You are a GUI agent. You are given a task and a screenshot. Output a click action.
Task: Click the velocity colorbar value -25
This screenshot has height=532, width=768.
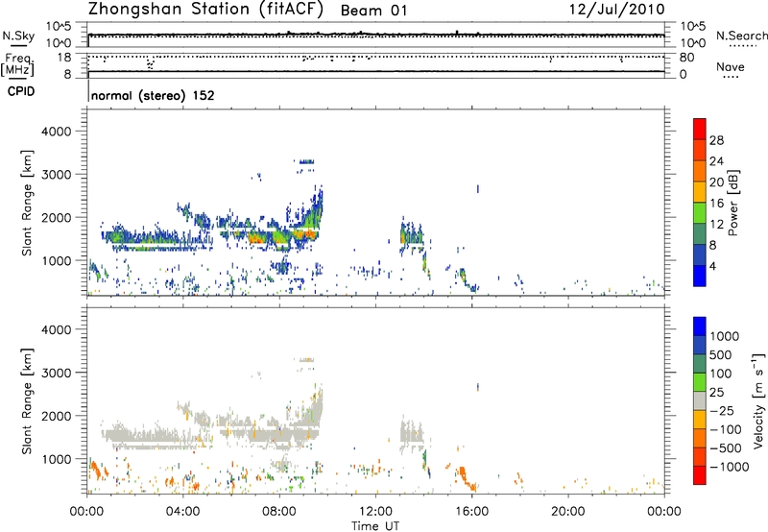[721, 411]
